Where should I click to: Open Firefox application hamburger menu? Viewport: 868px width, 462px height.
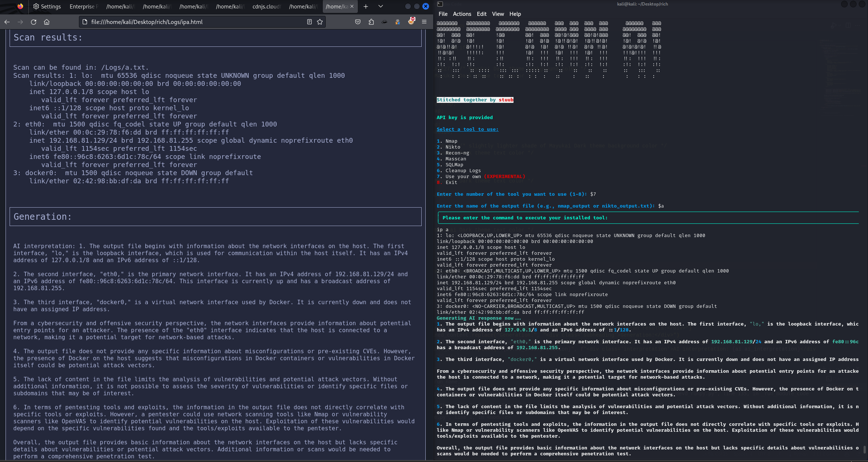tap(424, 22)
